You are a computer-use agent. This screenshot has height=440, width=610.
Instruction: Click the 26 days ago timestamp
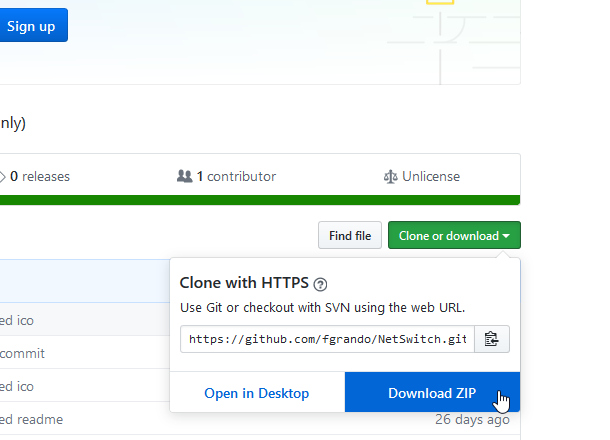[x=472, y=419]
